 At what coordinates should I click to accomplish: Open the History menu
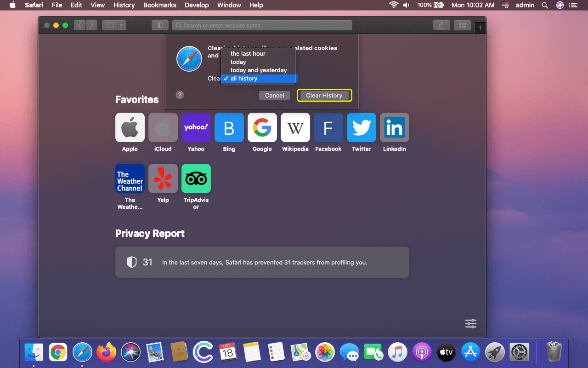point(124,5)
